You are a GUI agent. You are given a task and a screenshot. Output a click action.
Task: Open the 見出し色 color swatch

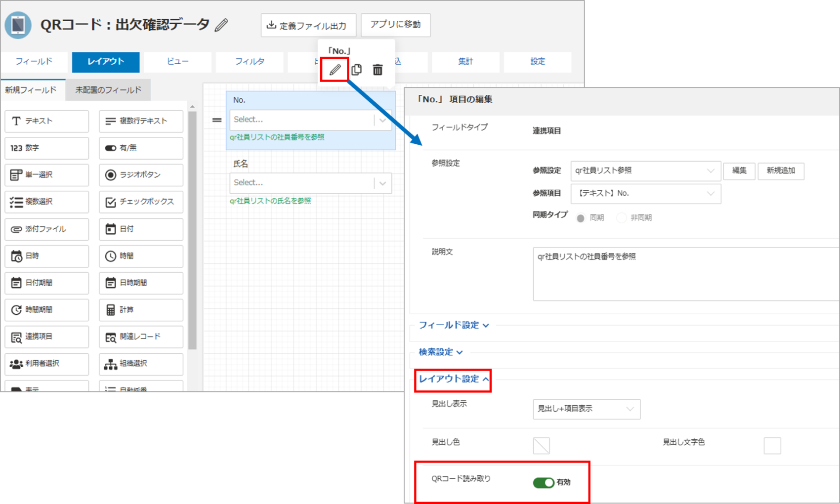click(x=542, y=446)
